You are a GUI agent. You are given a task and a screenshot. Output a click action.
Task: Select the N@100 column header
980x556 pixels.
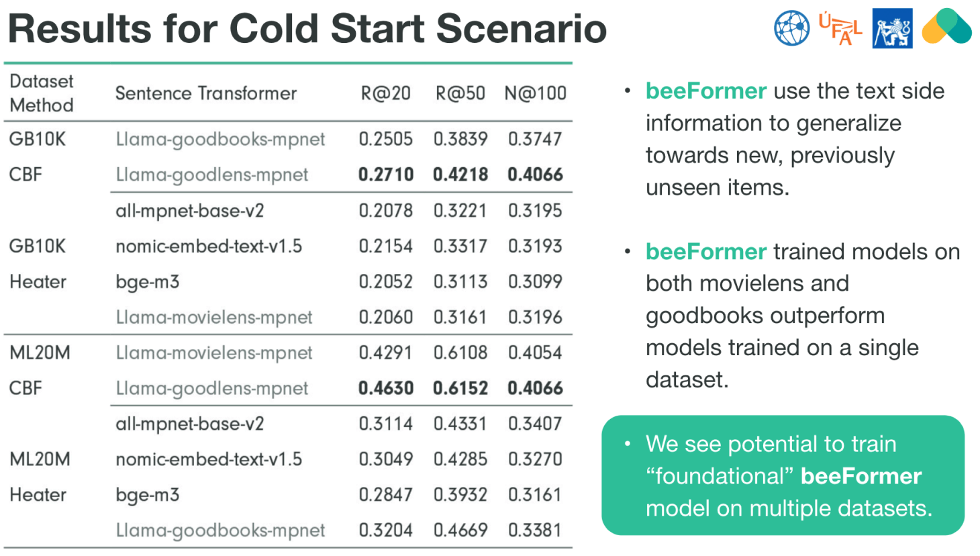coord(535,93)
